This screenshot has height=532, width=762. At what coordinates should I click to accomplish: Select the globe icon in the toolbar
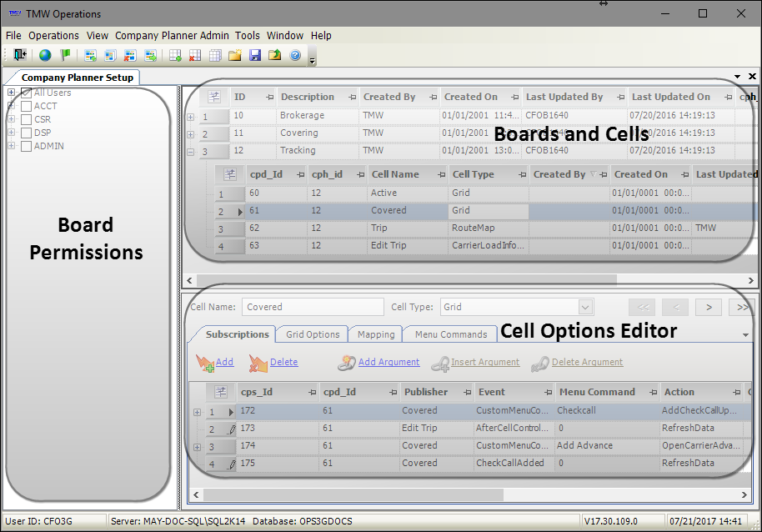point(46,56)
